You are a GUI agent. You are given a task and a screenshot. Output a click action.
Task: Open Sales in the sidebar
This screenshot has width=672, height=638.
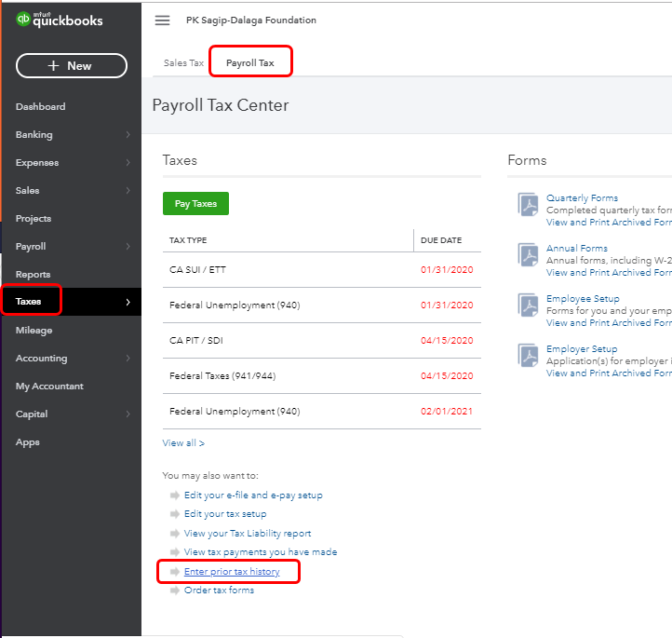click(27, 190)
